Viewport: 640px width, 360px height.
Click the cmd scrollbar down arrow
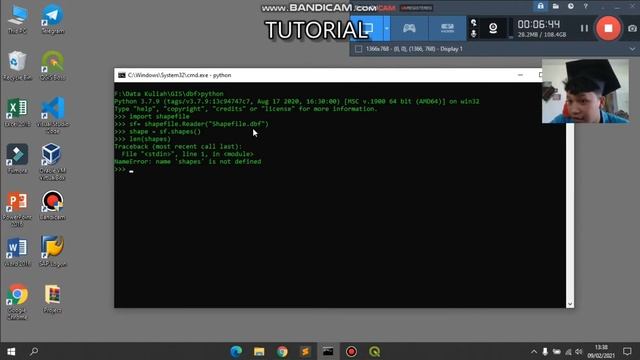570,304
